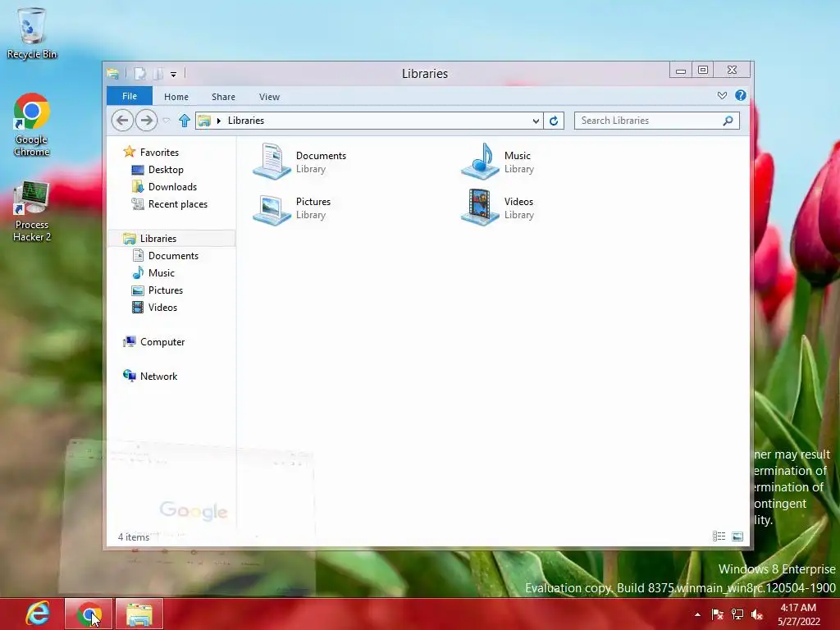Click the Forward navigation arrow

pos(146,121)
